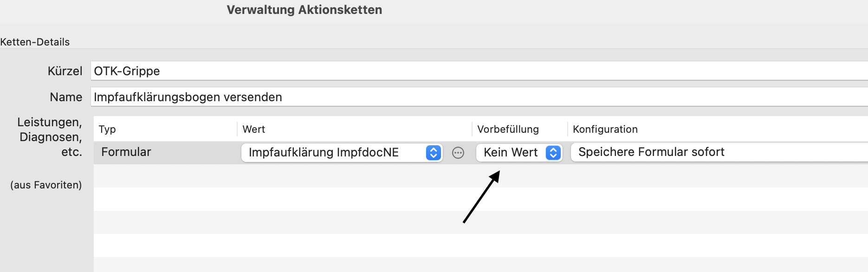Click the Vorbefüllung column header

point(508,130)
